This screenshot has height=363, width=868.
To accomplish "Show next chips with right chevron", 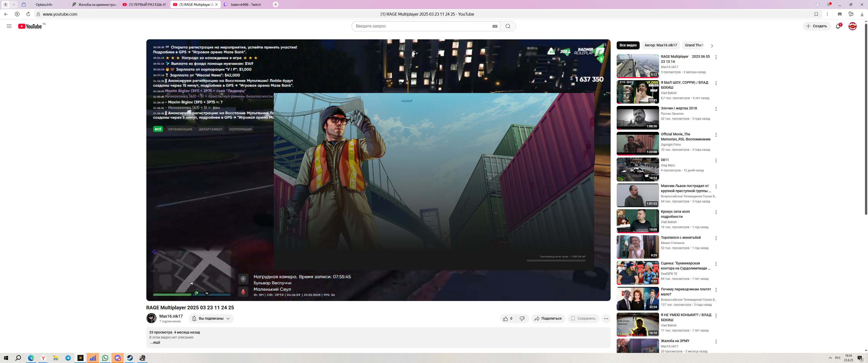I will [712, 46].
